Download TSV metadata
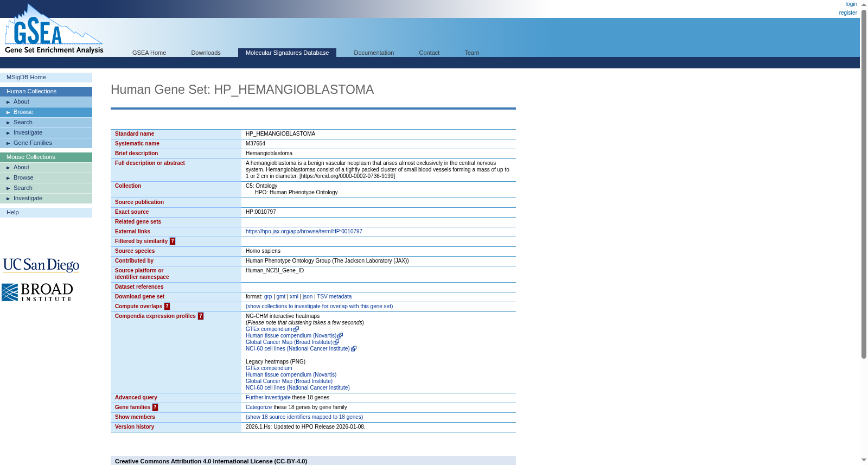The image size is (868, 465). 334,297
